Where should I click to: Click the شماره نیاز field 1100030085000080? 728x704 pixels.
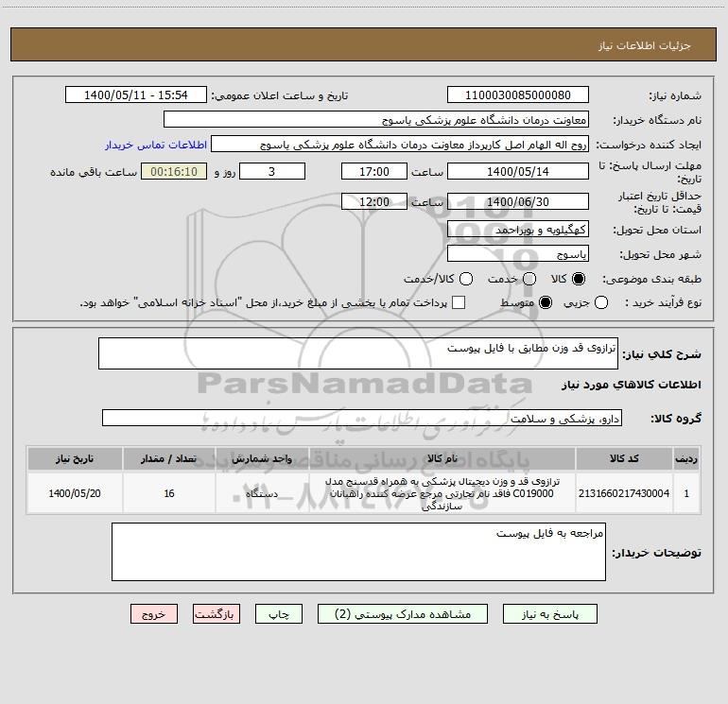(518, 95)
